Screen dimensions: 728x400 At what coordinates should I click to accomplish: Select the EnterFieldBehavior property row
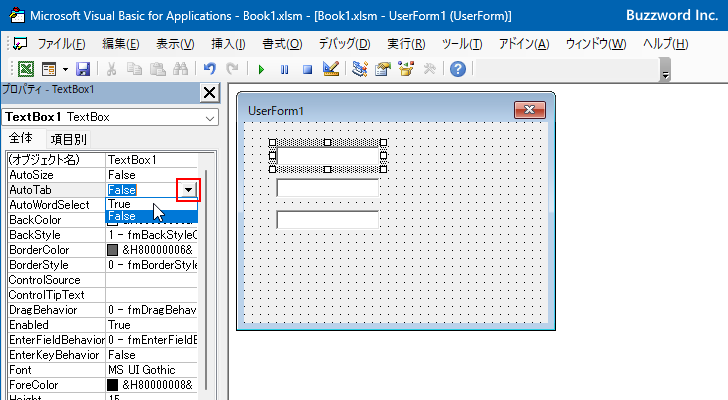click(x=103, y=340)
